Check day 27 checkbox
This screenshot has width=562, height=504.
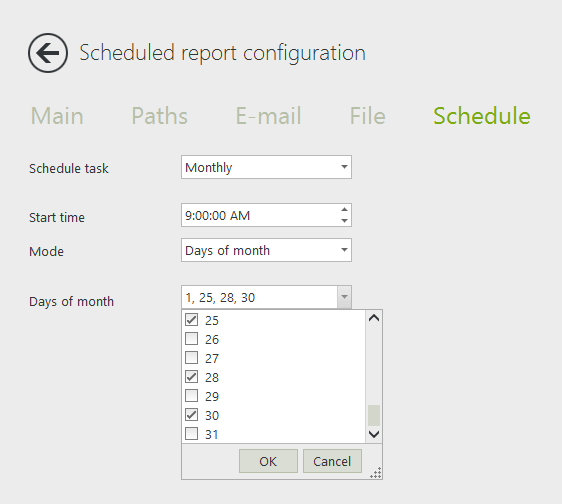(x=191, y=357)
